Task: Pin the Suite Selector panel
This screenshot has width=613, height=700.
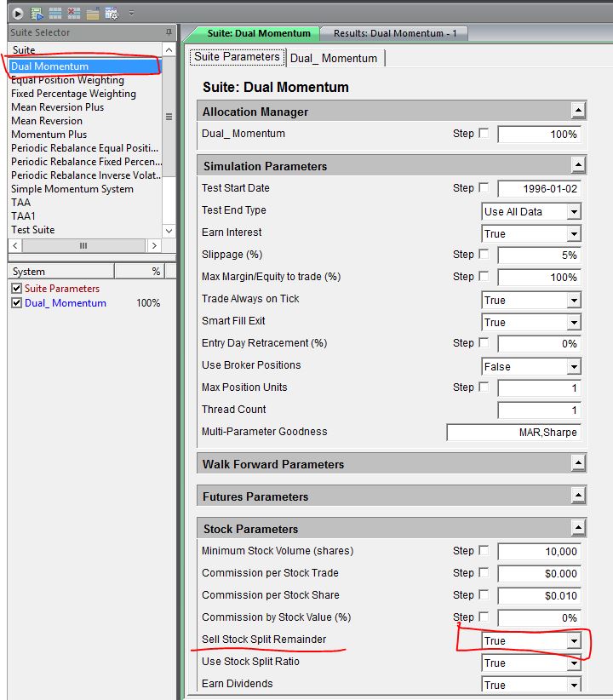Action: (169, 32)
